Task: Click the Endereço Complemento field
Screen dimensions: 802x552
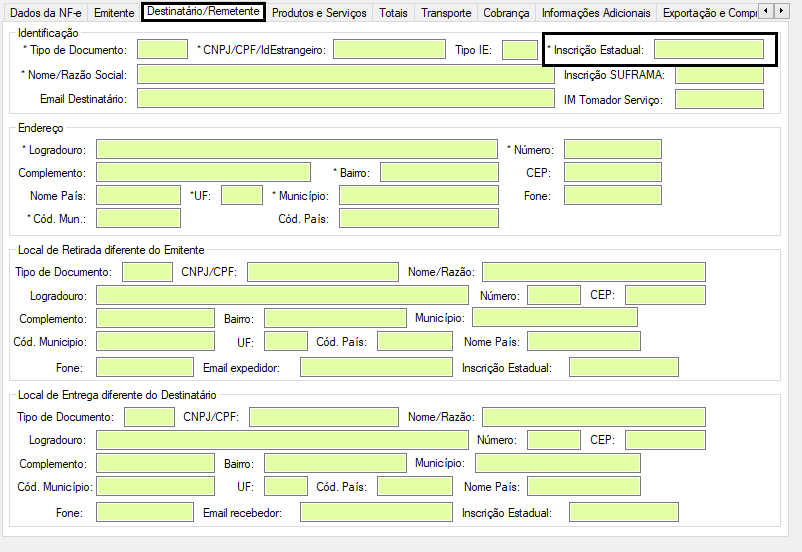Action: (203, 172)
